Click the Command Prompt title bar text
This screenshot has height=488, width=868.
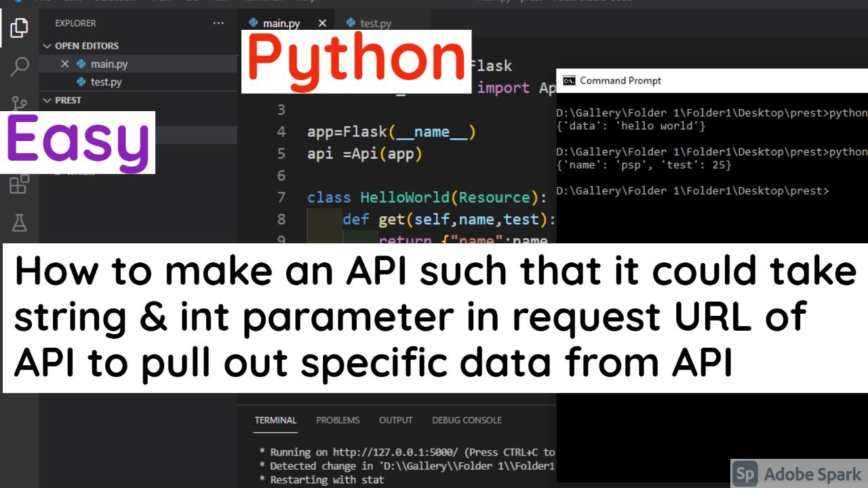pyautogui.click(x=620, y=81)
